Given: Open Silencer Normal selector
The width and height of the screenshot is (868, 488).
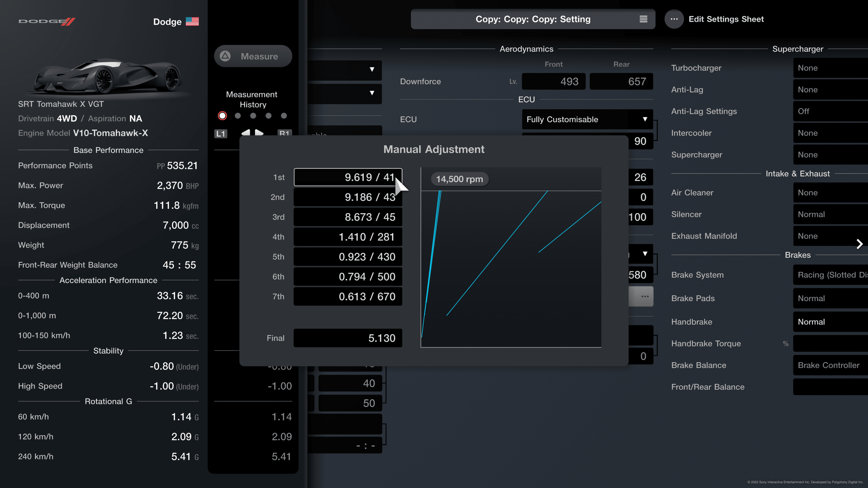Looking at the screenshot, I should pyautogui.click(x=831, y=214).
